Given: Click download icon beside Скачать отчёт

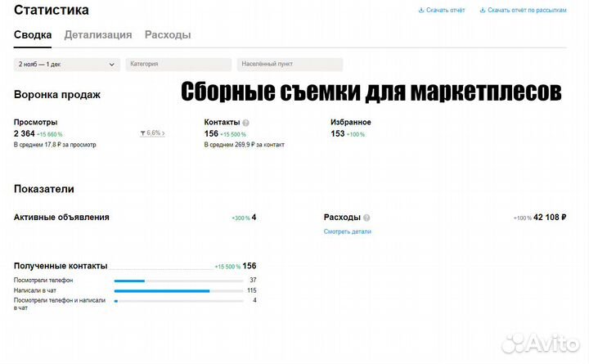Looking at the screenshot, I should coord(421,10).
